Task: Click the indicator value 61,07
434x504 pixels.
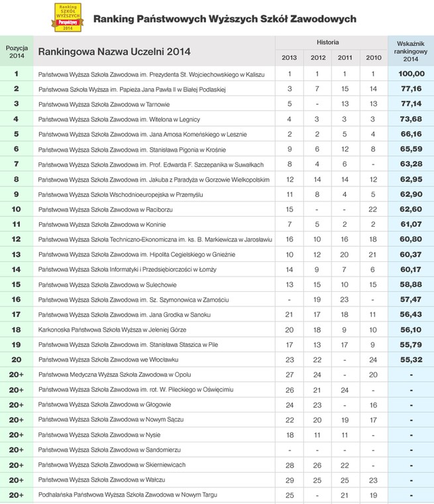Action: click(411, 224)
